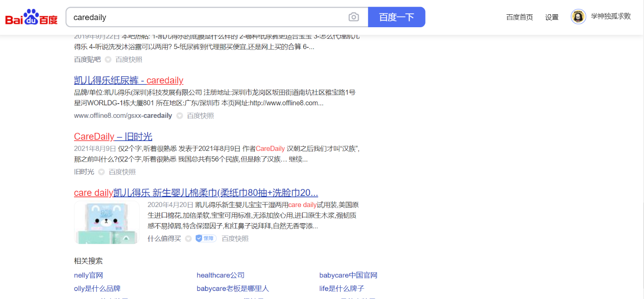The width and height of the screenshot is (644, 299).
Task: Expand arrow next to 百度贴吧 source
Action: [108, 60]
